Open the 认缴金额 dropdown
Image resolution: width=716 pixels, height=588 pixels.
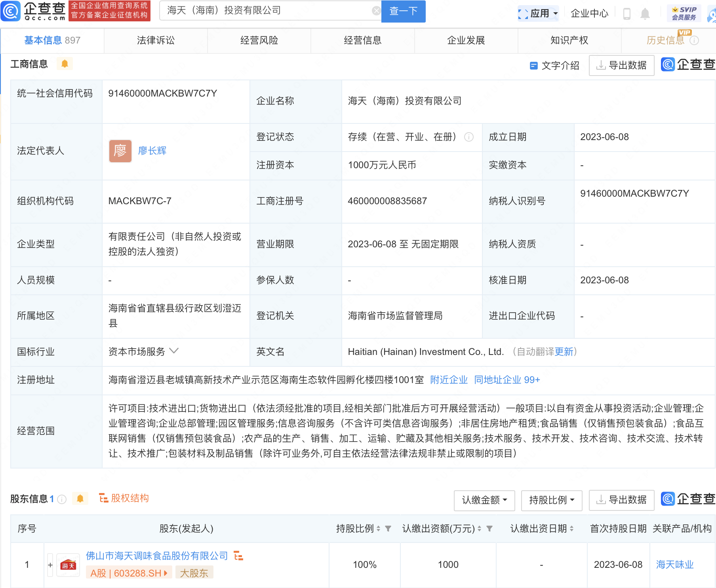(484, 500)
